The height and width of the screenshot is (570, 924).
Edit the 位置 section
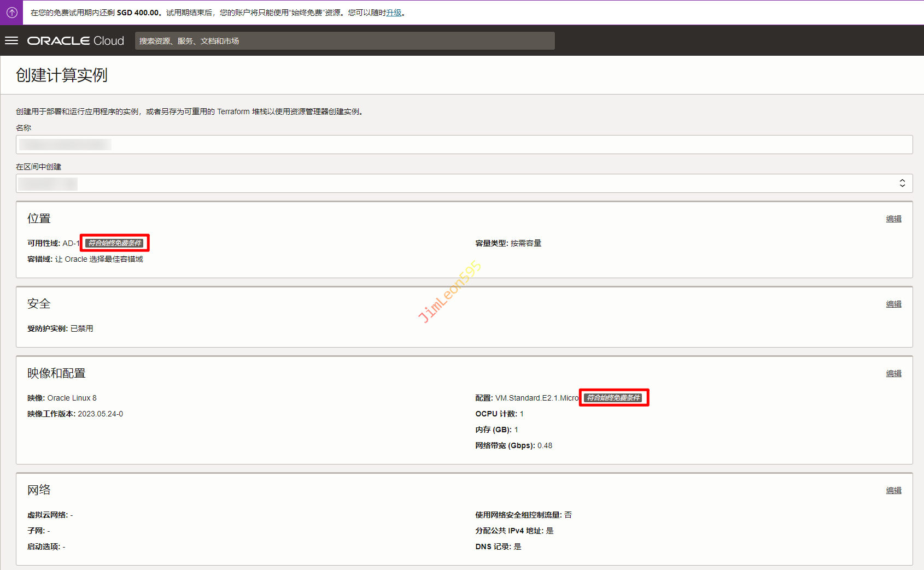coord(893,219)
